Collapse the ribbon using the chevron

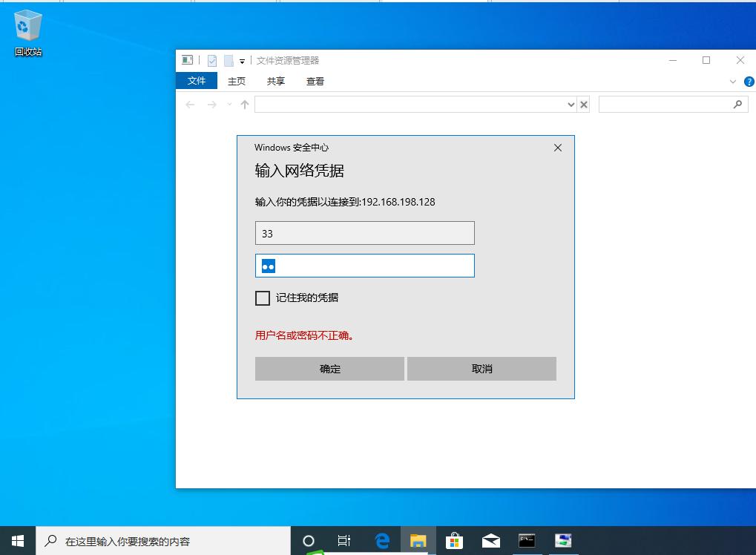[733, 82]
